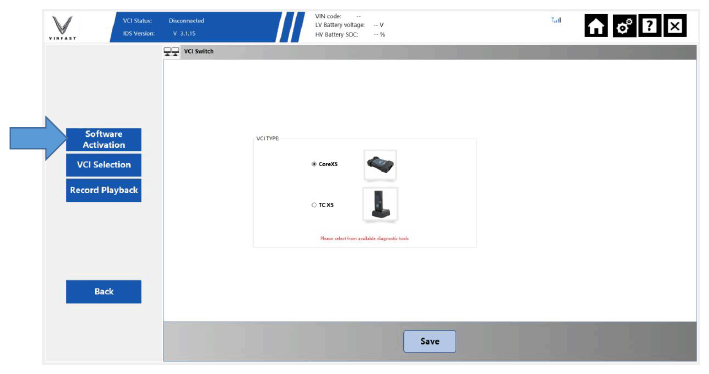Go to the Home screen icon
The height and width of the screenshot is (374, 709).
[x=596, y=26]
